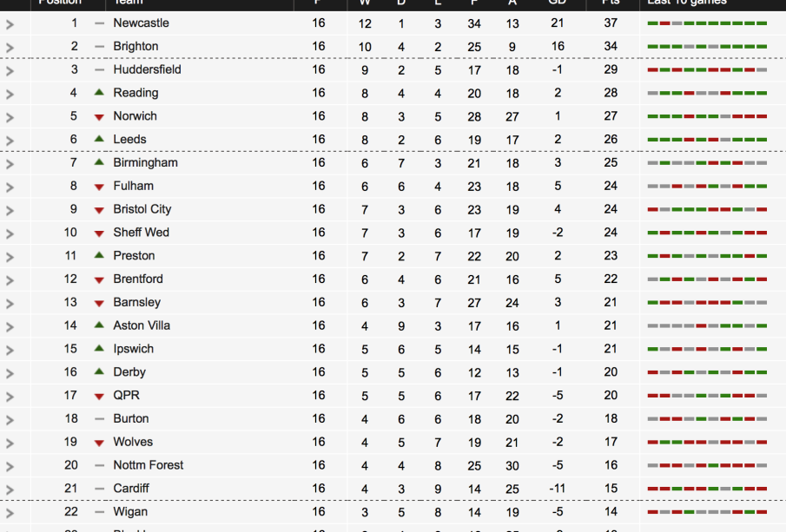
Task: Expand the Birmingham row chevron
Action: click(x=10, y=163)
